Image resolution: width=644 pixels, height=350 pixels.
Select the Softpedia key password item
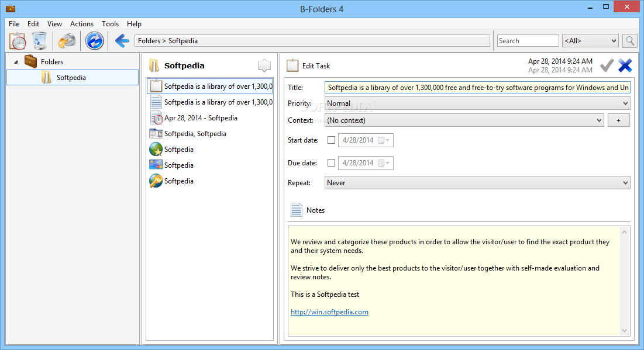(209, 181)
